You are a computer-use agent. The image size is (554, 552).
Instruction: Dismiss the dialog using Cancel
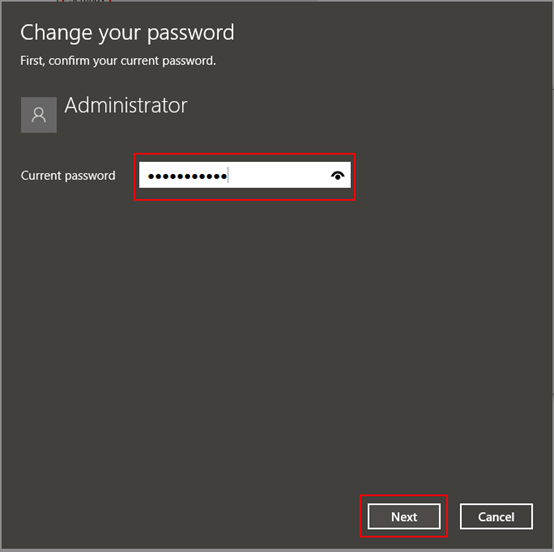tap(496, 516)
